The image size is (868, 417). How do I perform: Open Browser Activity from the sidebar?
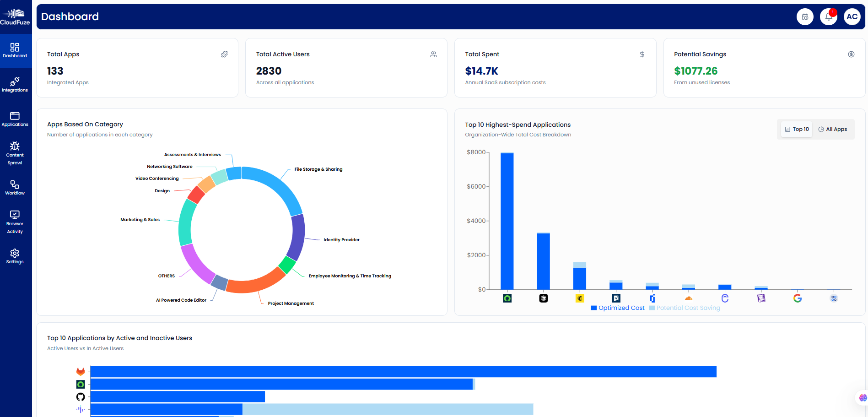pos(15,220)
